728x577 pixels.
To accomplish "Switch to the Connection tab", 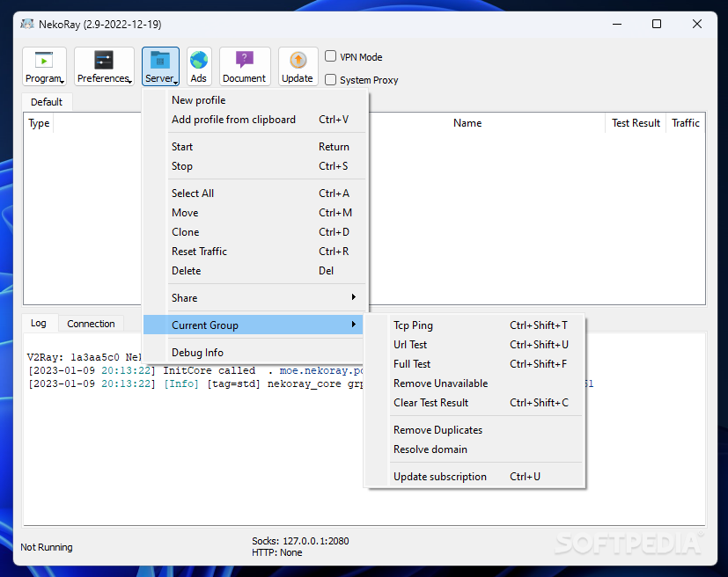I will click(x=91, y=324).
